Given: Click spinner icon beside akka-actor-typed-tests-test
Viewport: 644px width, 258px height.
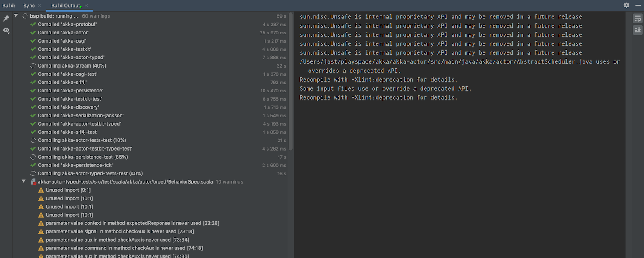Looking at the screenshot, I should (x=33, y=173).
